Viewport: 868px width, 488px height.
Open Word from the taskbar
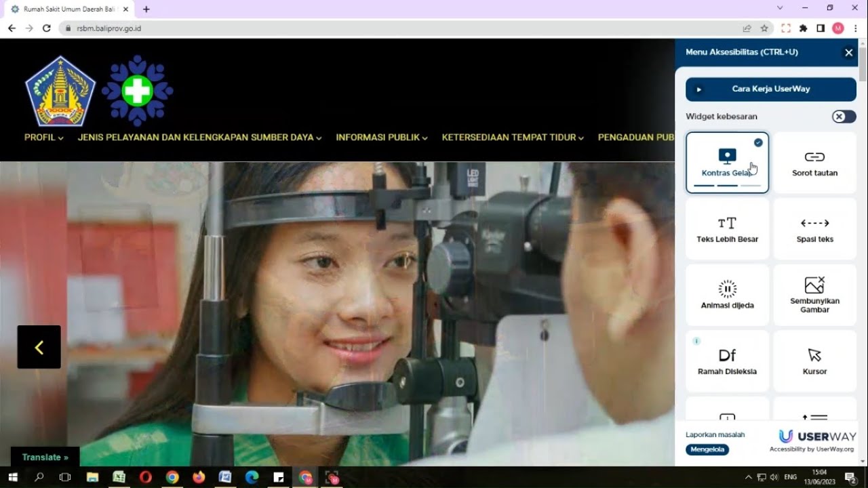coord(225,477)
